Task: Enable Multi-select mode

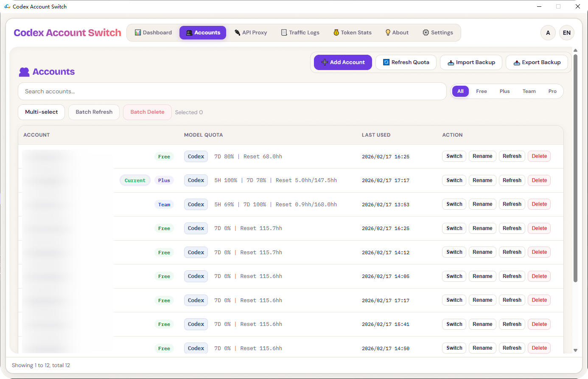Action: coord(41,112)
